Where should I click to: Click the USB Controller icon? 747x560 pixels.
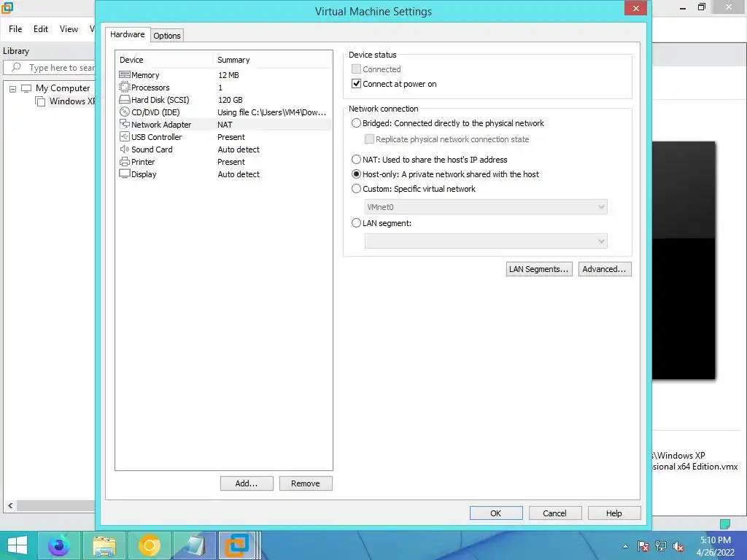(124, 136)
